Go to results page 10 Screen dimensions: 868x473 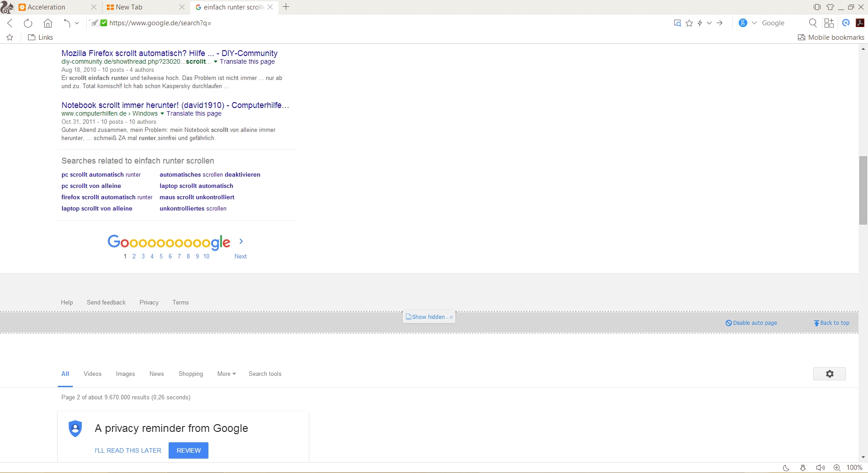coord(206,256)
